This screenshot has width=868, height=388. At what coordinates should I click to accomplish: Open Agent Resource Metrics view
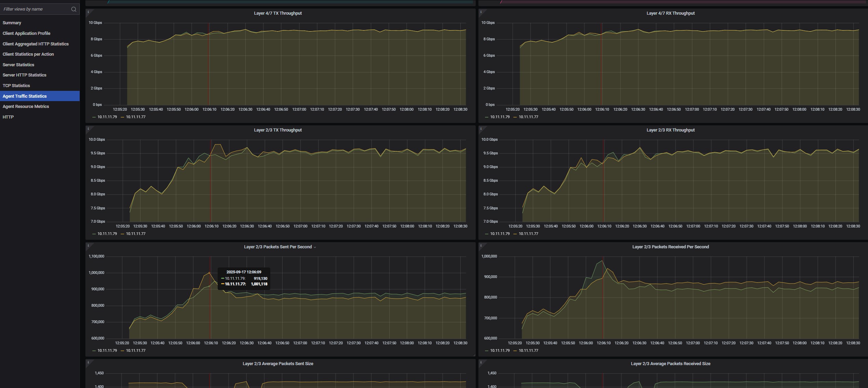point(26,107)
